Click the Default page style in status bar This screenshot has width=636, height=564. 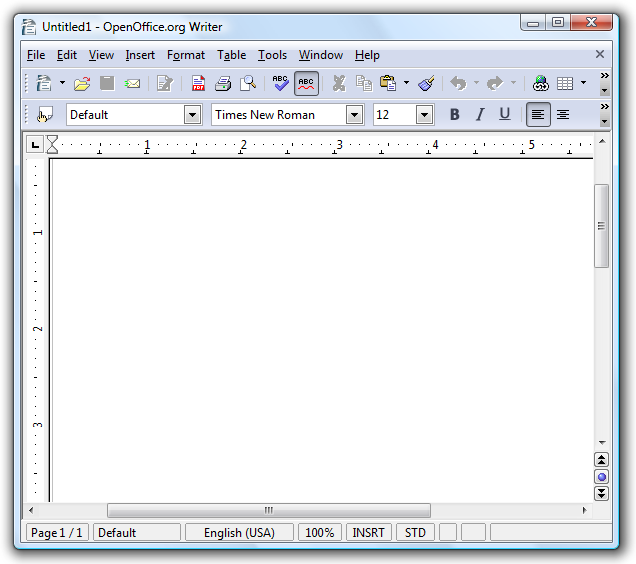pyautogui.click(x=137, y=532)
